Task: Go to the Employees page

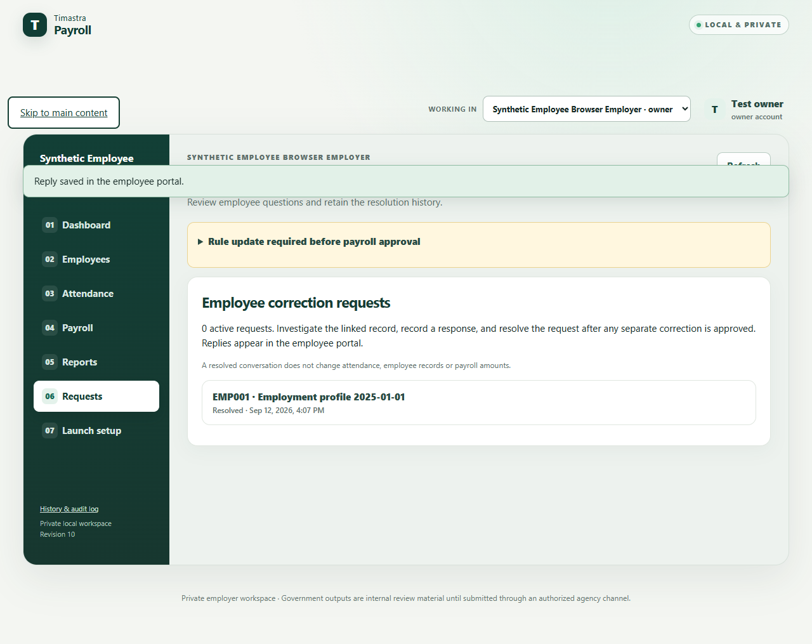Action: click(x=96, y=260)
